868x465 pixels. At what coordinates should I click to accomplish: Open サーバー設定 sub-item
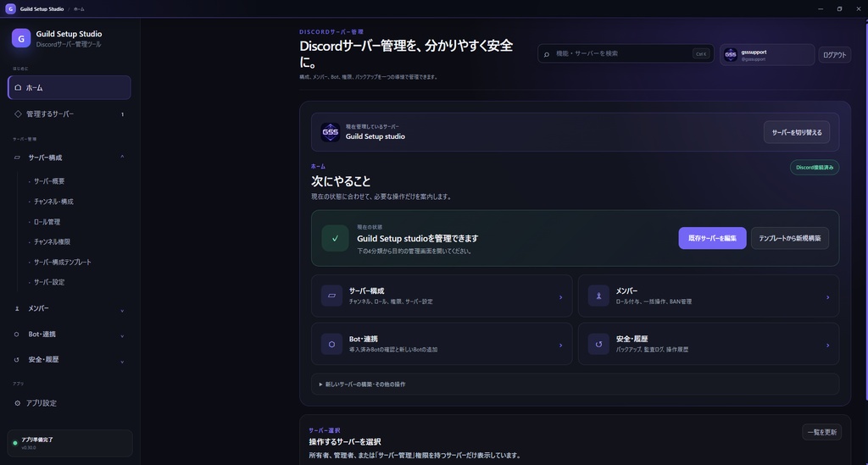tap(48, 282)
